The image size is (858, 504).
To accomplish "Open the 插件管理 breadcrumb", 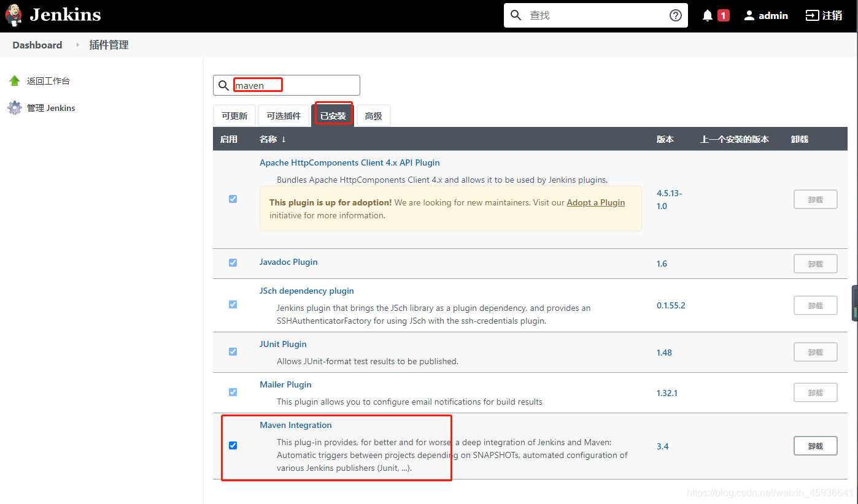I will pos(109,45).
